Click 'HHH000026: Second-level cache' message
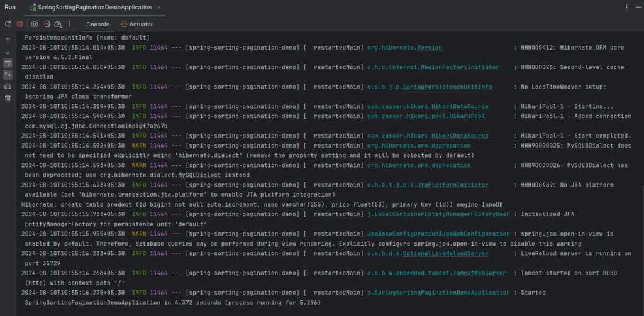Image resolution: width=644 pixels, height=316 pixels. point(572,67)
